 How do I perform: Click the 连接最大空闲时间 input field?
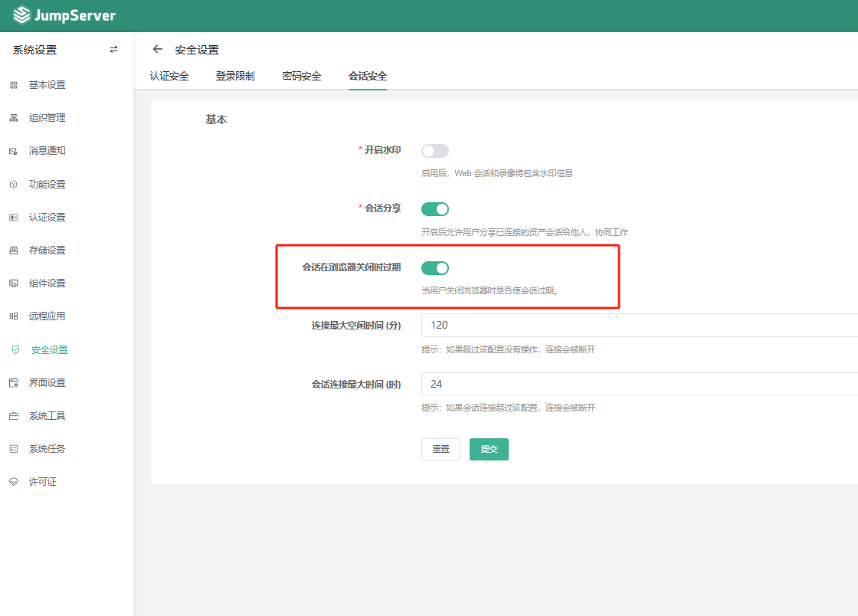click(x=640, y=325)
